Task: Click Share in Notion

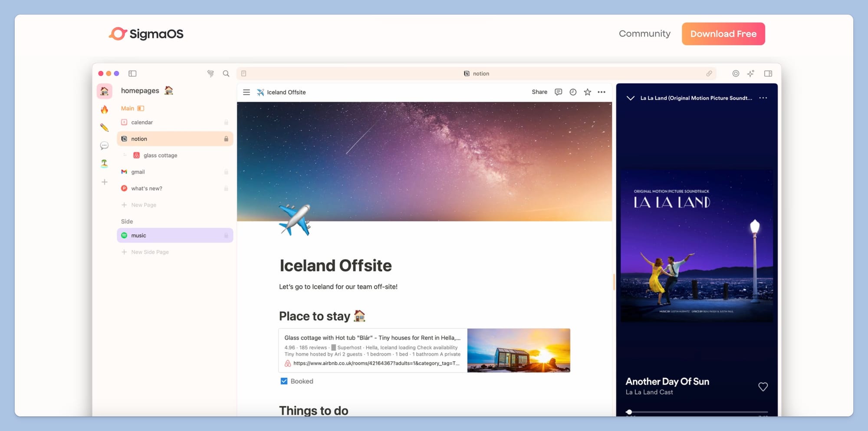Action: (539, 92)
